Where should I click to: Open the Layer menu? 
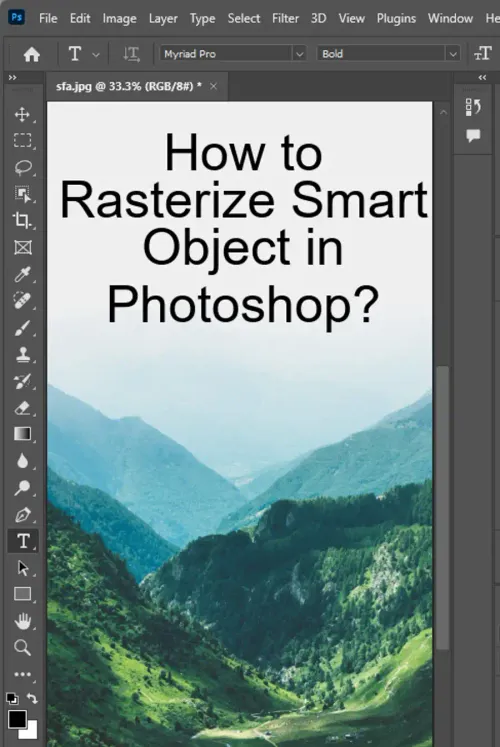(163, 19)
